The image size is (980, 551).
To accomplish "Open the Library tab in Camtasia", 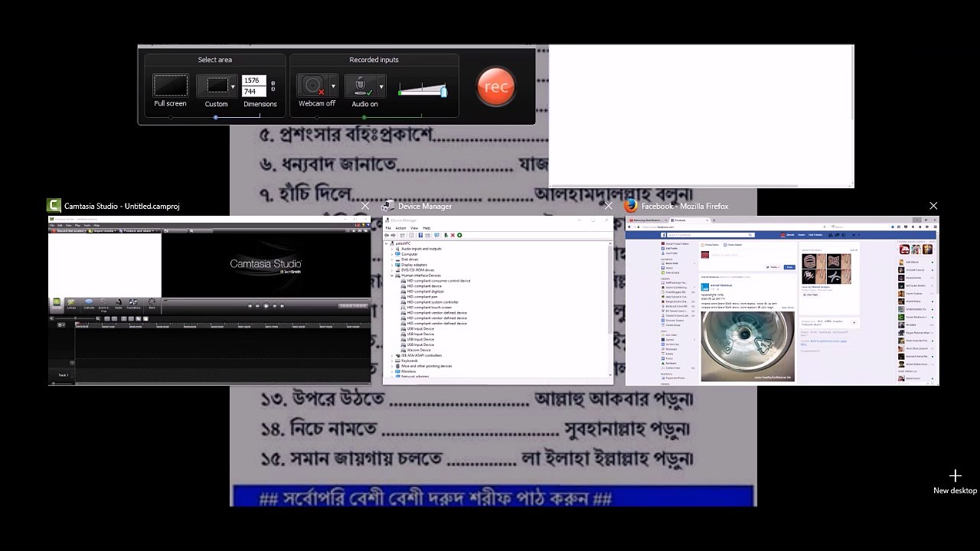I will coord(71,304).
